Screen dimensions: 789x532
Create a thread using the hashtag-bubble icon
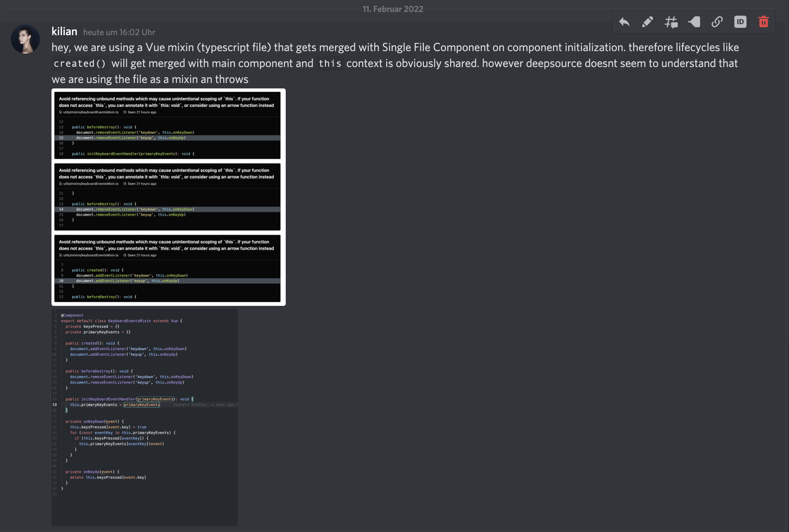[671, 22]
